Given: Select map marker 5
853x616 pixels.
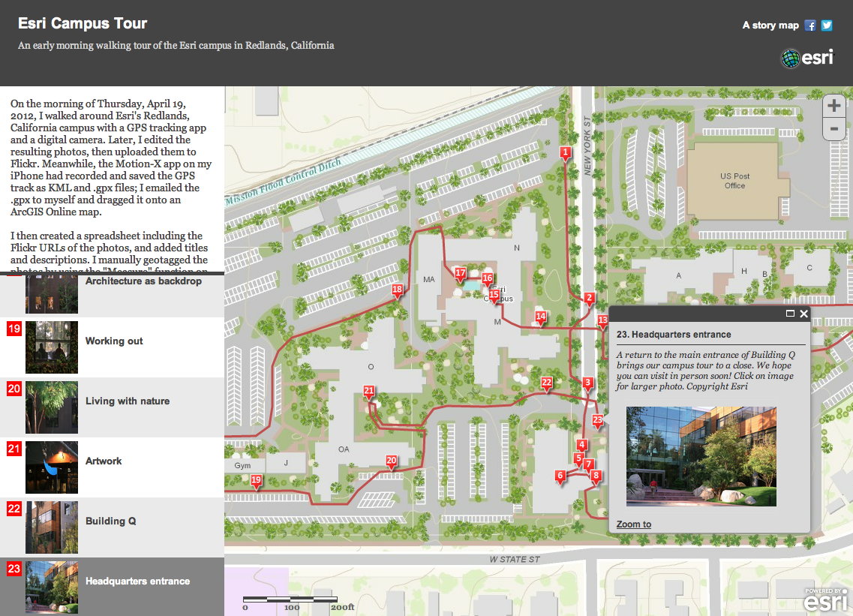Looking at the screenshot, I should tap(579, 460).
